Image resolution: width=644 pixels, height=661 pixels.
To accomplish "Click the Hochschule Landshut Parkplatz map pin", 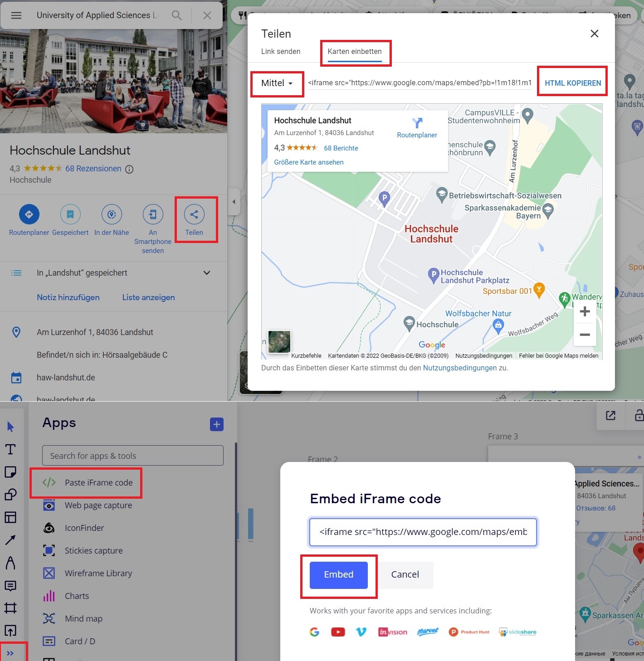I will click(x=434, y=274).
